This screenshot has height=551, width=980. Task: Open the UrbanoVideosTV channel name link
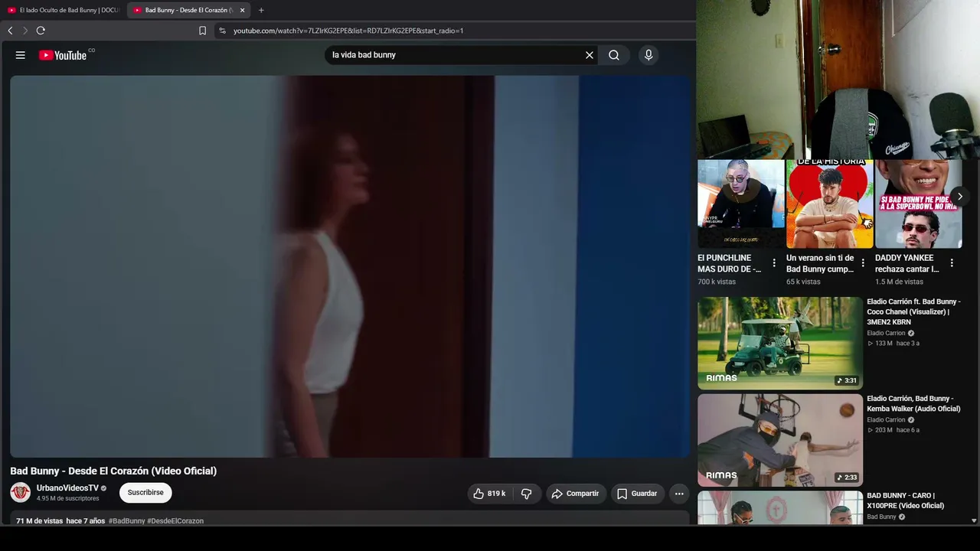tap(67, 488)
